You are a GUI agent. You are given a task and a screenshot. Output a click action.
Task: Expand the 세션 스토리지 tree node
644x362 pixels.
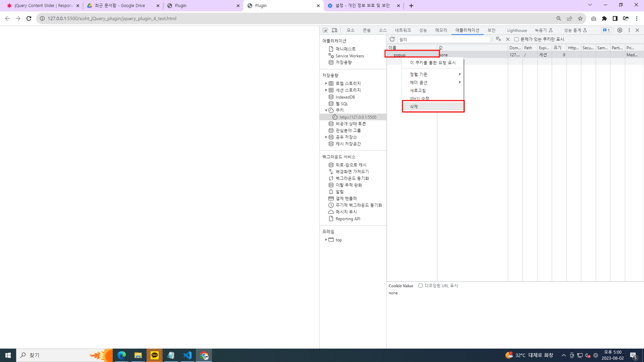[x=326, y=90]
